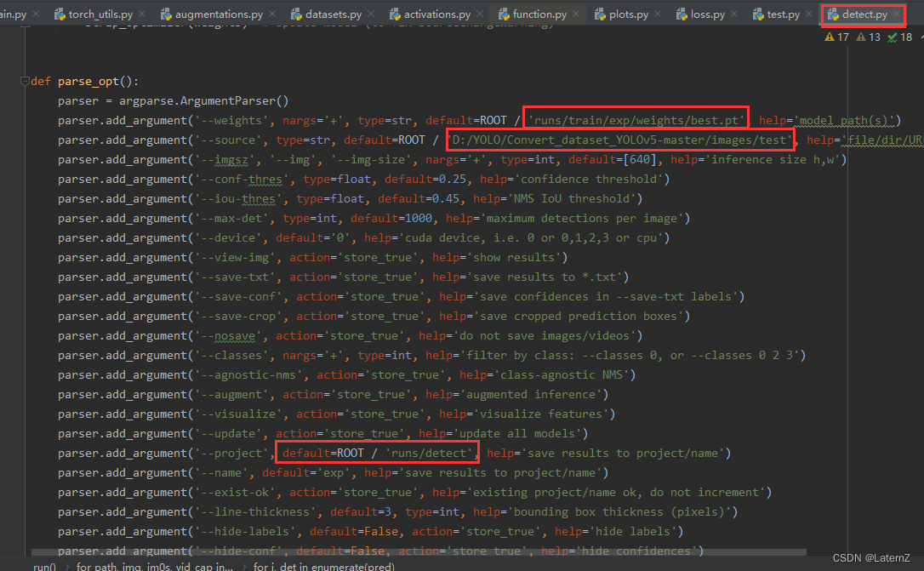Click the '--view-img' argument string
924x571 pixels.
[235, 257]
